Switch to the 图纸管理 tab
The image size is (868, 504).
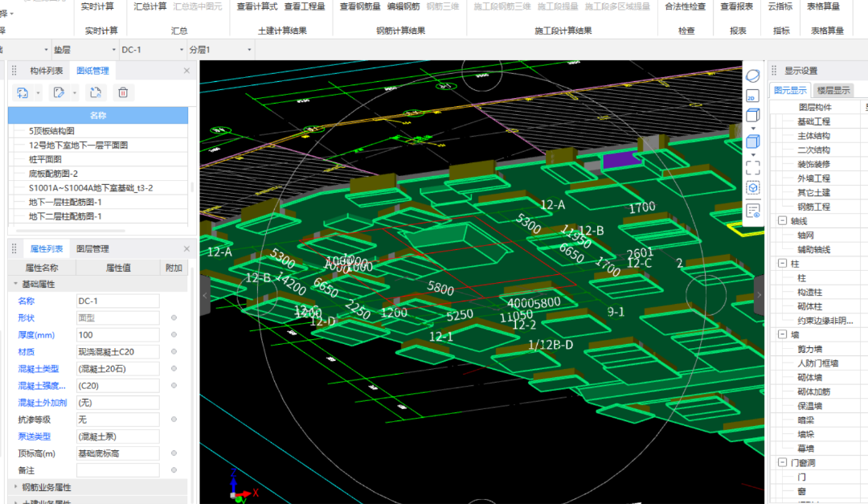tap(92, 71)
